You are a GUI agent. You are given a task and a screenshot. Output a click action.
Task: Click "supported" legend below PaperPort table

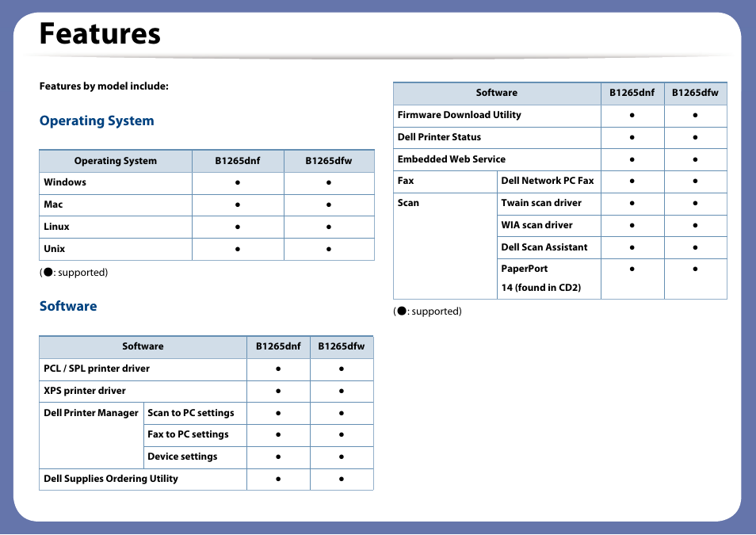click(428, 311)
